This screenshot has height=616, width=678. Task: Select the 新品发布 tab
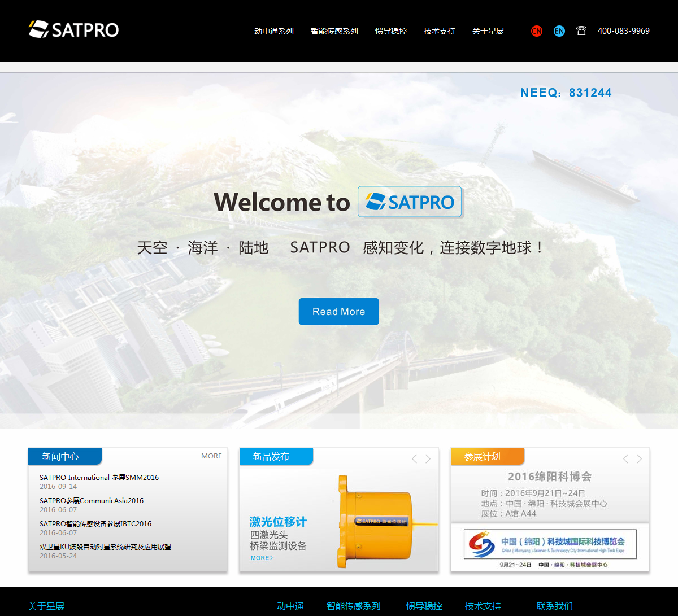pyautogui.click(x=276, y=456)
